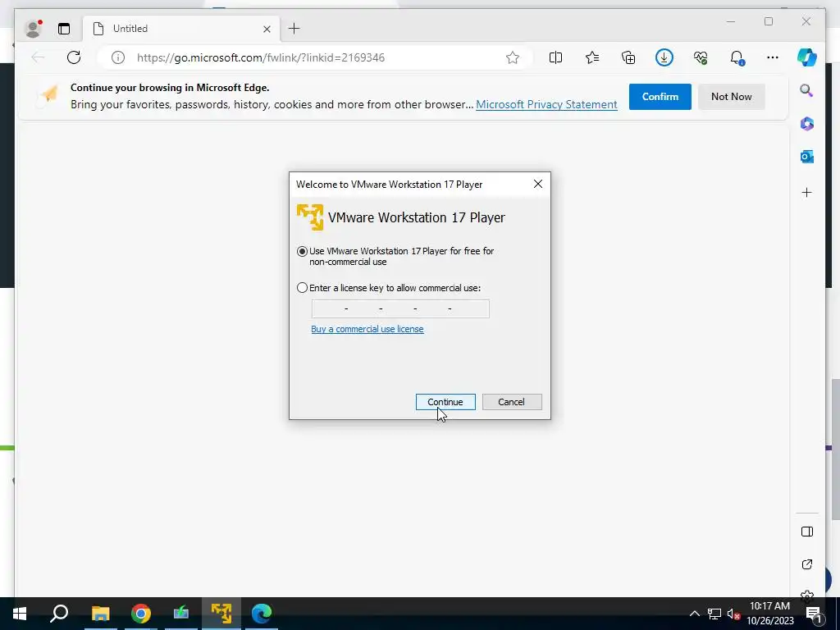Open the Outlook sidebar icon
Viewport: 840px width, 630px height.
pos(807,157)
